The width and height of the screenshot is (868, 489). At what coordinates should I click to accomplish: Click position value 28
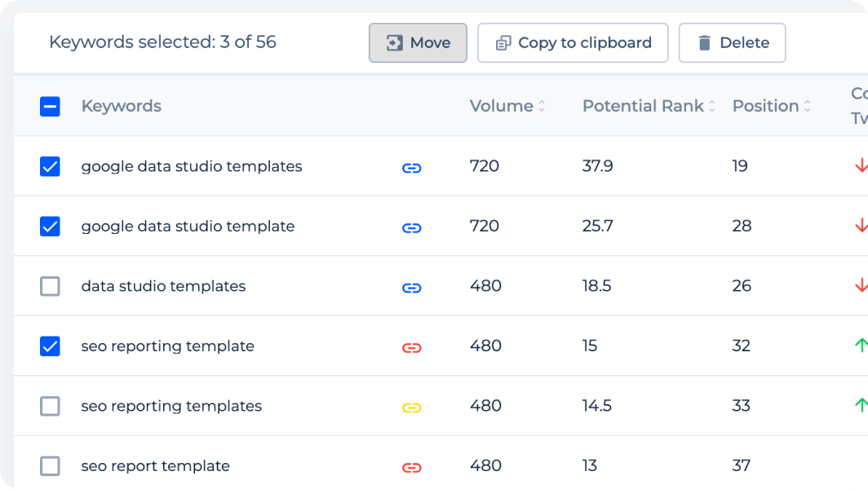click(x=742, y=226)
